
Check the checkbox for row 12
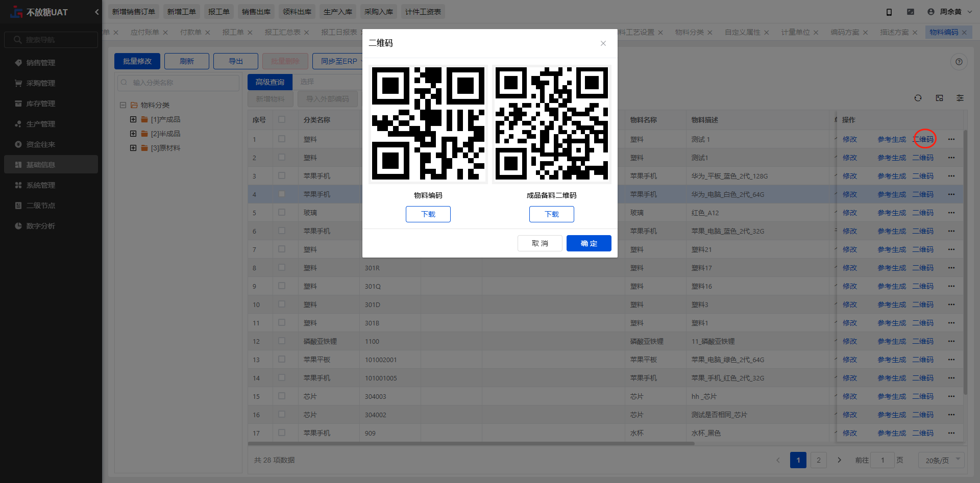tap(282, 341)
